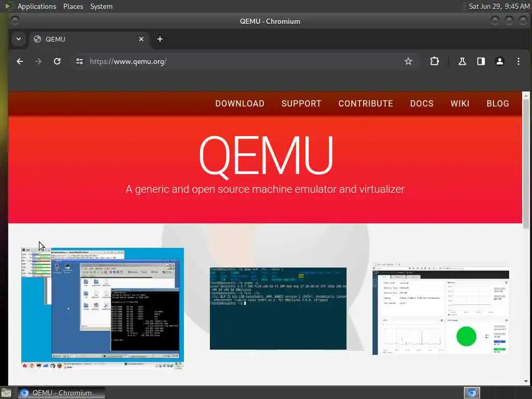Open the Extensions puzzle icon
The height and width of the screenshot is (399, 532).
tap(434, 61)
